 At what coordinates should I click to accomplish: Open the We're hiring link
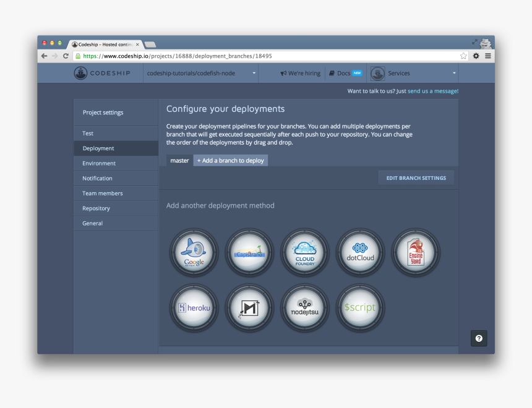coord(301,74)
